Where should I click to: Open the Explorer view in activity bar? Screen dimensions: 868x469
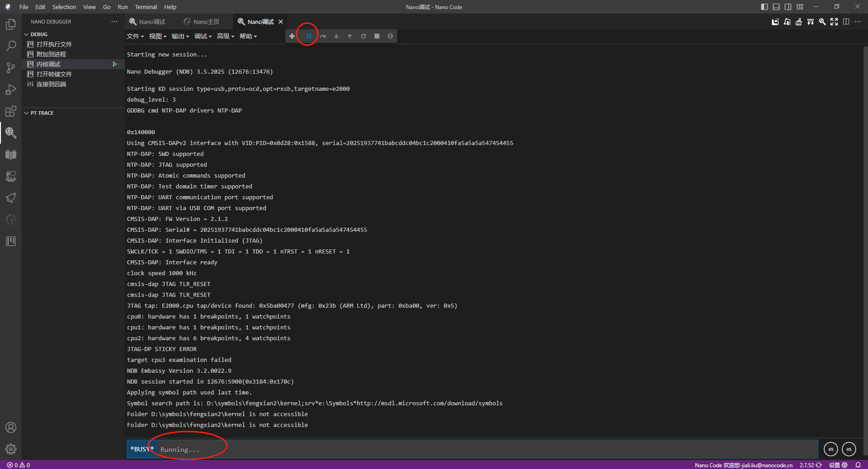pos(11,24)
